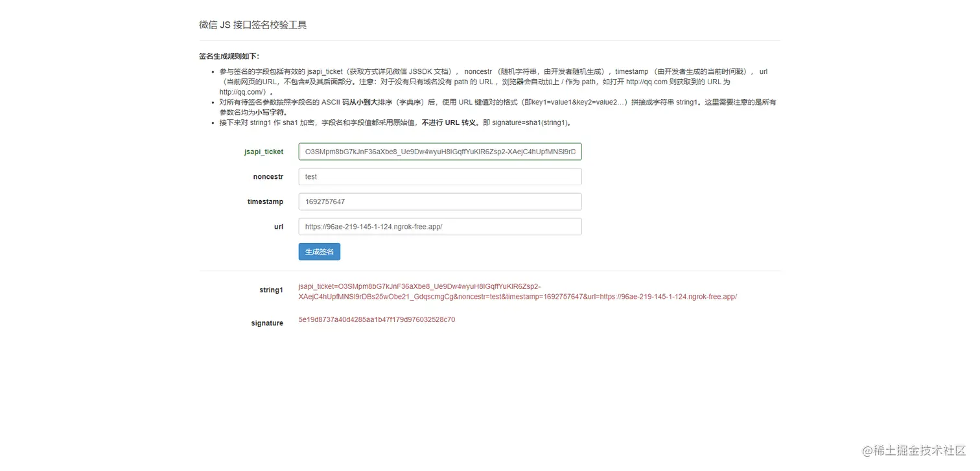Click the timestamp field showing 1692757647
The image size is (980, 471).
click(x=439, y=201)
